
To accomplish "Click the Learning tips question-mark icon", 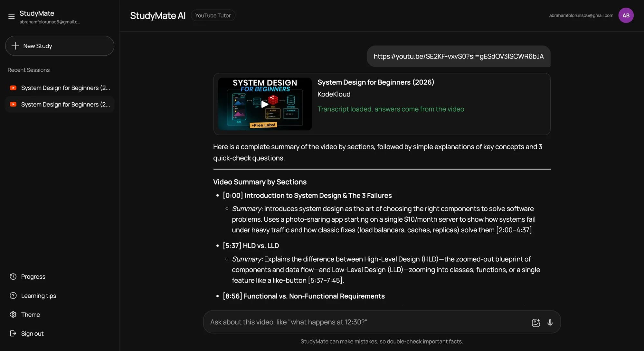I will pos(13,295).
